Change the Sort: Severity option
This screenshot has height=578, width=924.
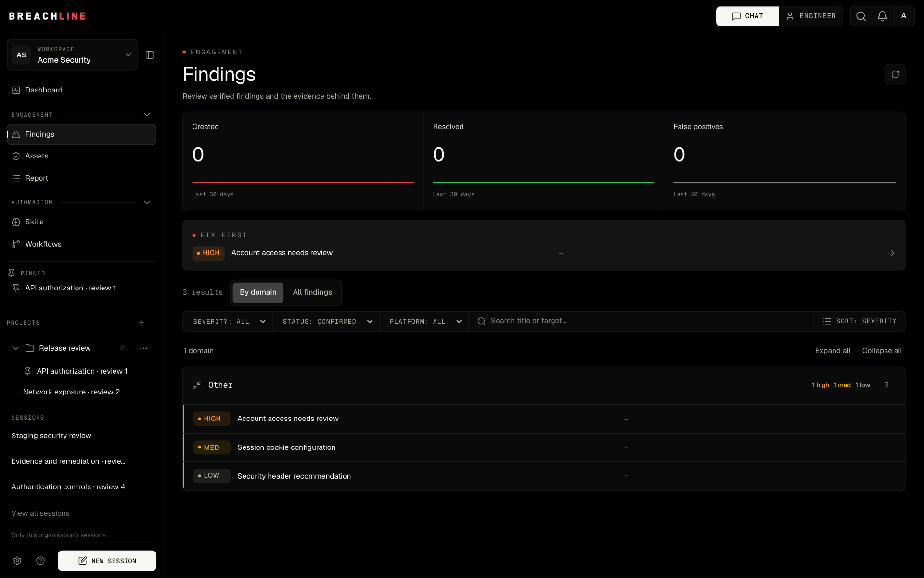point(860,321)
